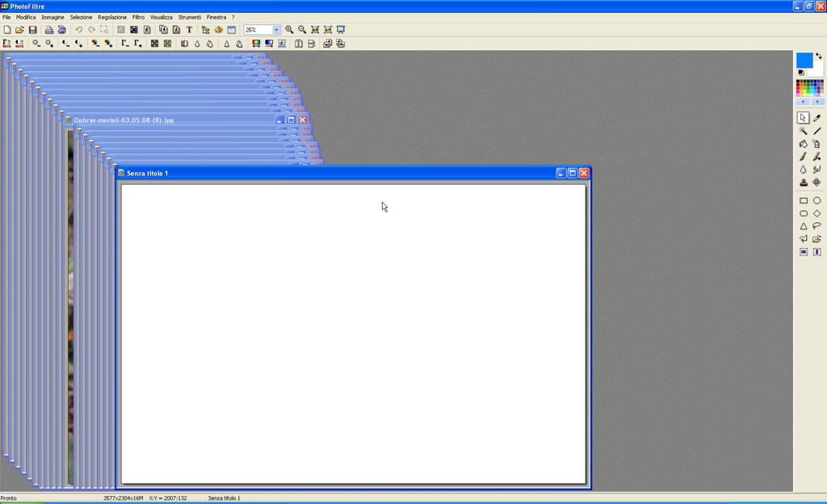Image resolution: width=827 pixels, height=504 pixels.
Task: Click the full screen monitor icon
Action: click(341, 30)
